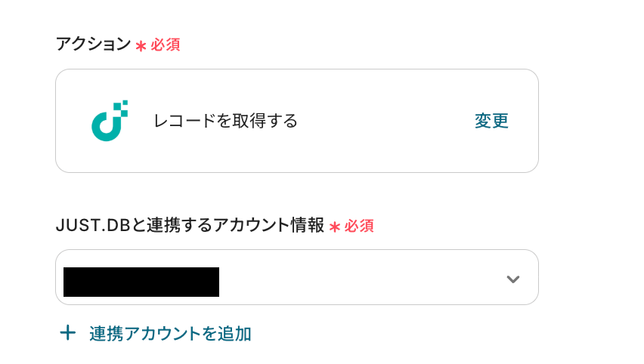Click the left edge of the account dropdown
Viewport: 644px width, 364px height.
[x=59, y=277]
